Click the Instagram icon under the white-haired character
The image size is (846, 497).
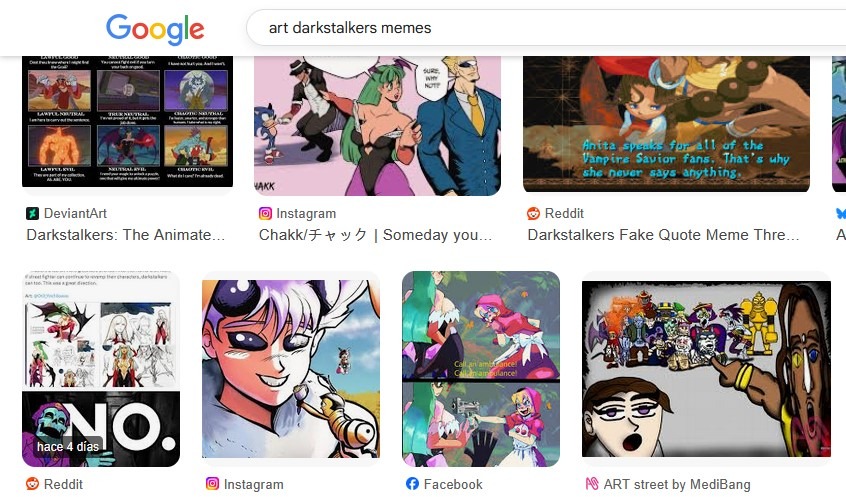[213, 484]
